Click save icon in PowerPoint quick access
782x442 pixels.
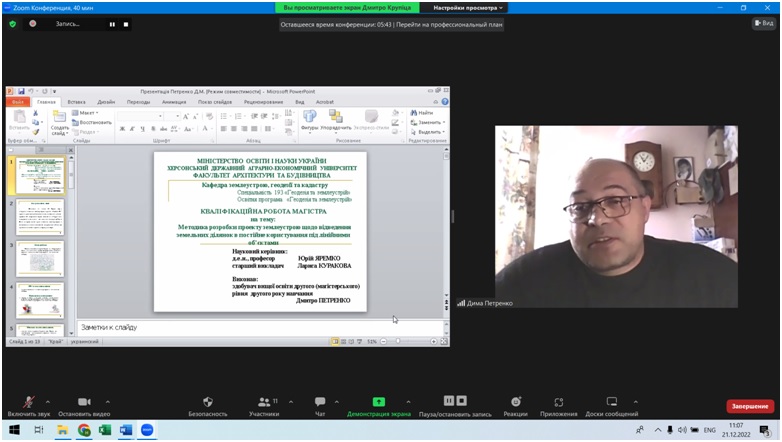click(21, 91)
